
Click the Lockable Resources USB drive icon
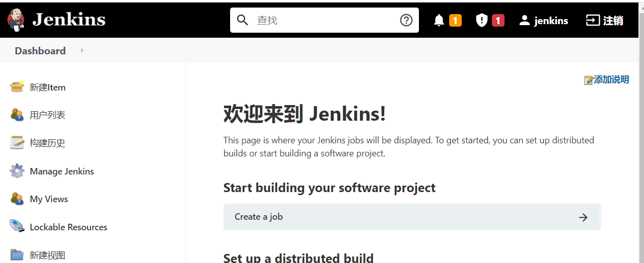17,226
